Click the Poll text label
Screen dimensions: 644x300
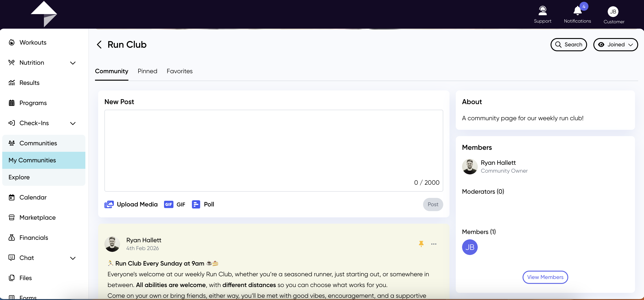point(209,204)
